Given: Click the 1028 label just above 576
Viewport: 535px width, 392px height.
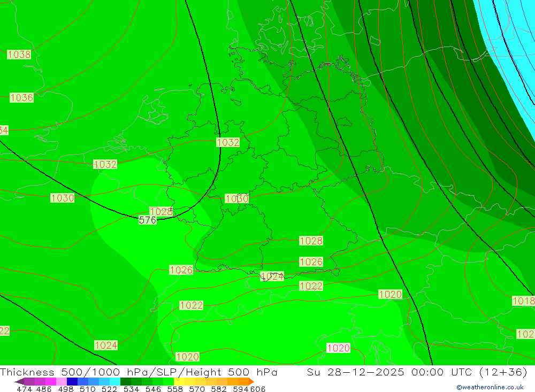Looking at the screenshot, I should [x=161, y=211].
